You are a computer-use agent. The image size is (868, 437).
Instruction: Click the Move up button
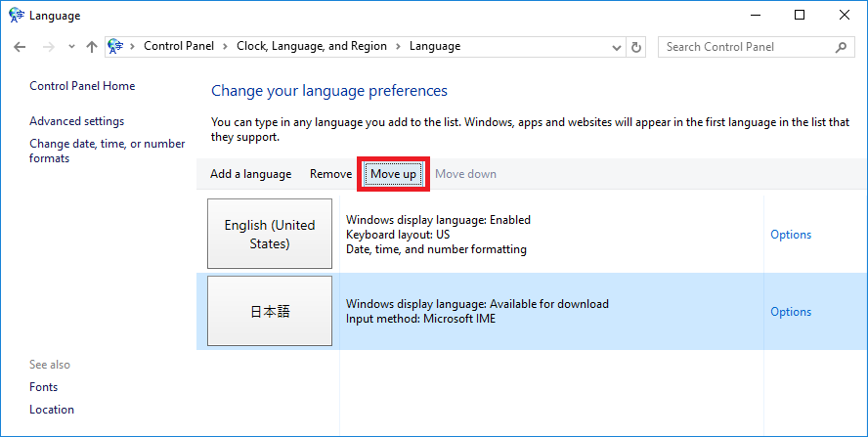393,174
